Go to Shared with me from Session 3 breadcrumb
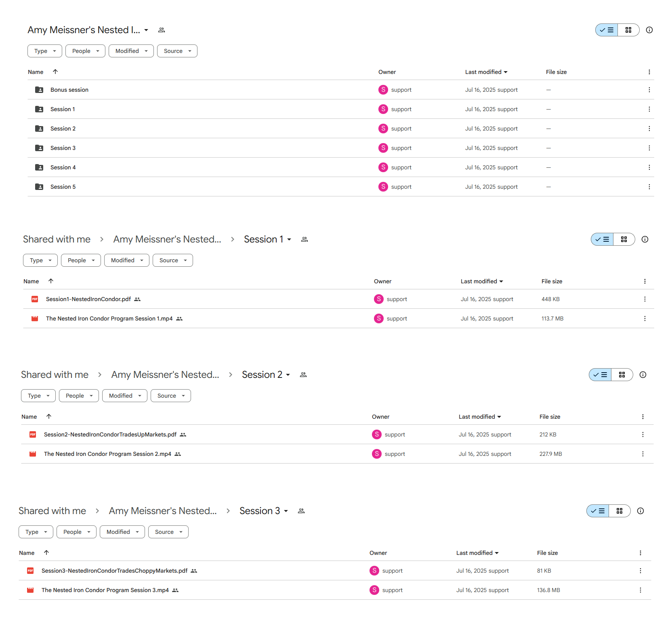The height and width of the screenshot is (624, 672). click(52, 511)
